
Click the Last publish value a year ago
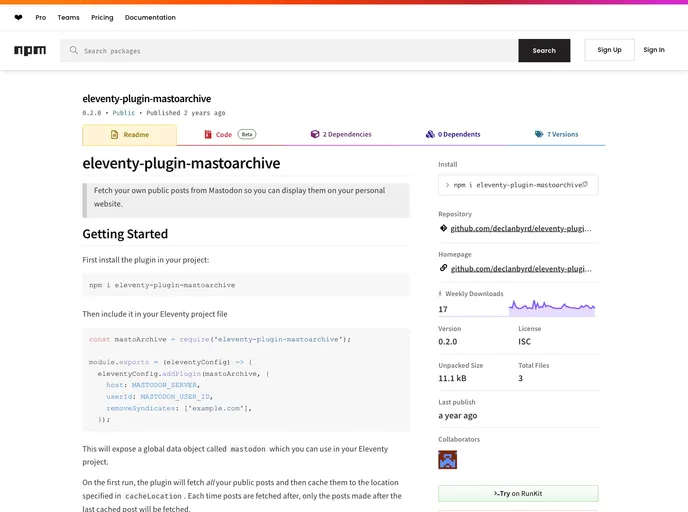point(458,415)
